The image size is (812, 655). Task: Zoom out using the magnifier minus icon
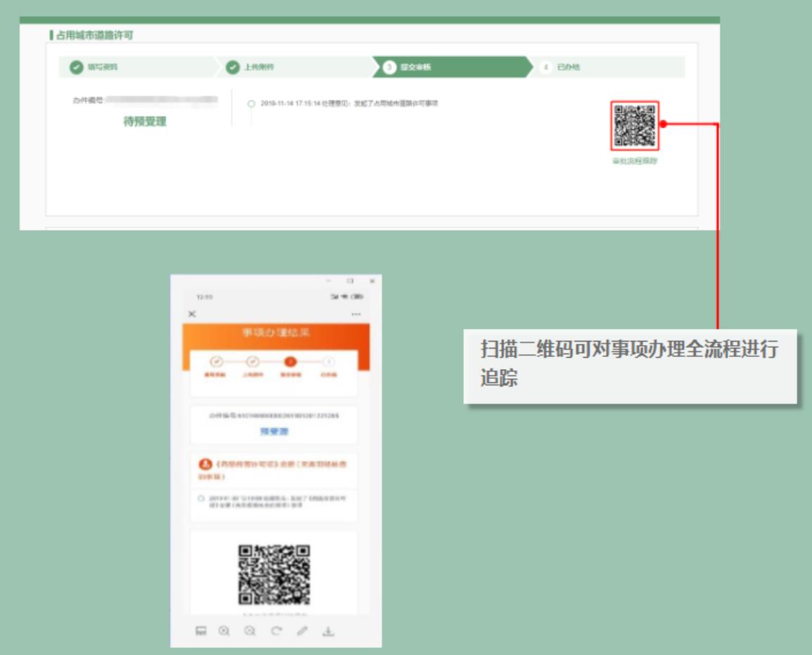pyautogui.click(x=250, y=630)
